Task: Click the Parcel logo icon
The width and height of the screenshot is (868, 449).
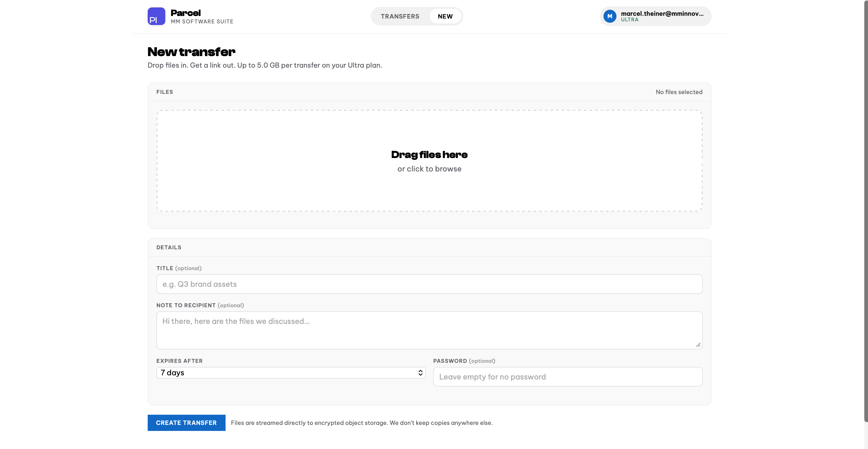Action: [x=156, y=16]
